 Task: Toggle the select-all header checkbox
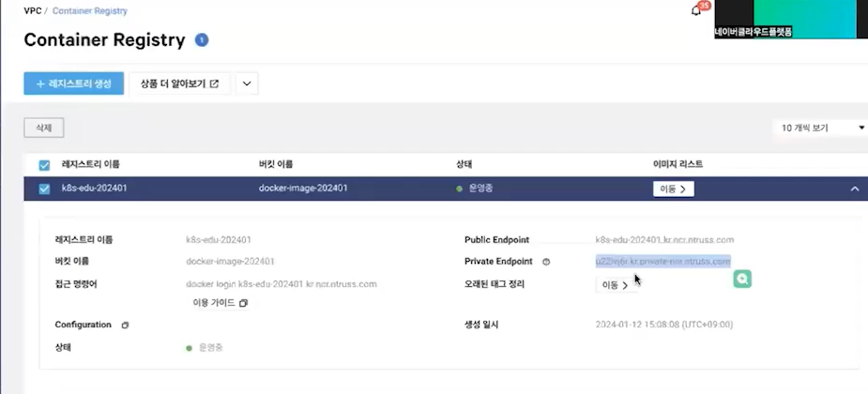point(44,165)
